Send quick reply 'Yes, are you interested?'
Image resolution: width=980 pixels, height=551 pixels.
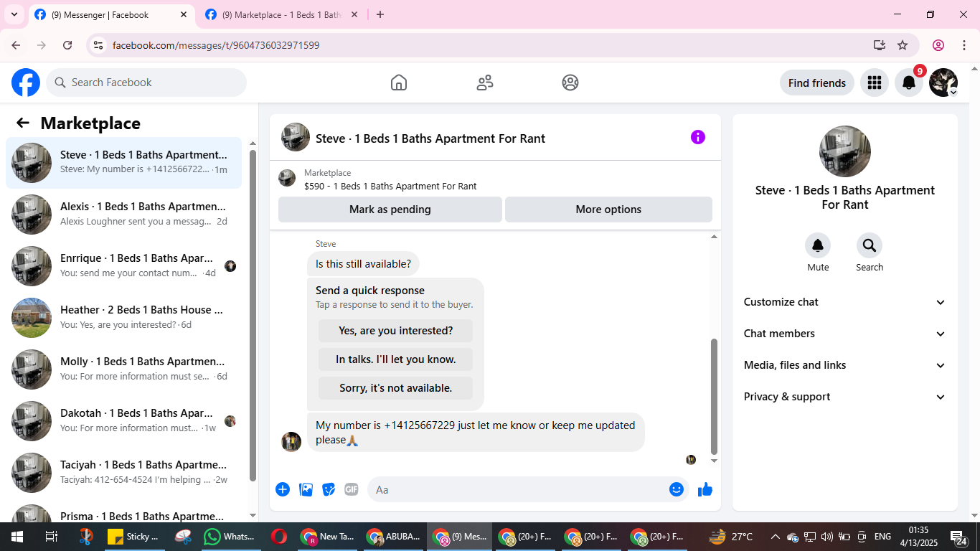tap(396, 331)
